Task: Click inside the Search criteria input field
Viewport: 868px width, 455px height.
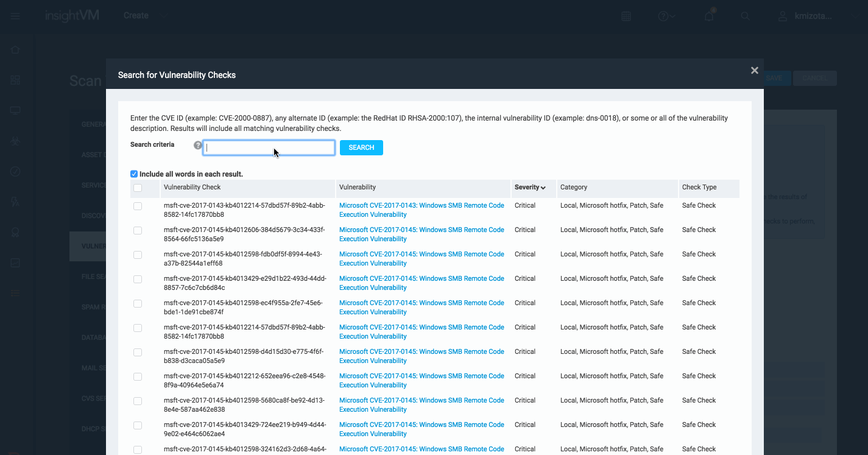Action: [269, 147]
